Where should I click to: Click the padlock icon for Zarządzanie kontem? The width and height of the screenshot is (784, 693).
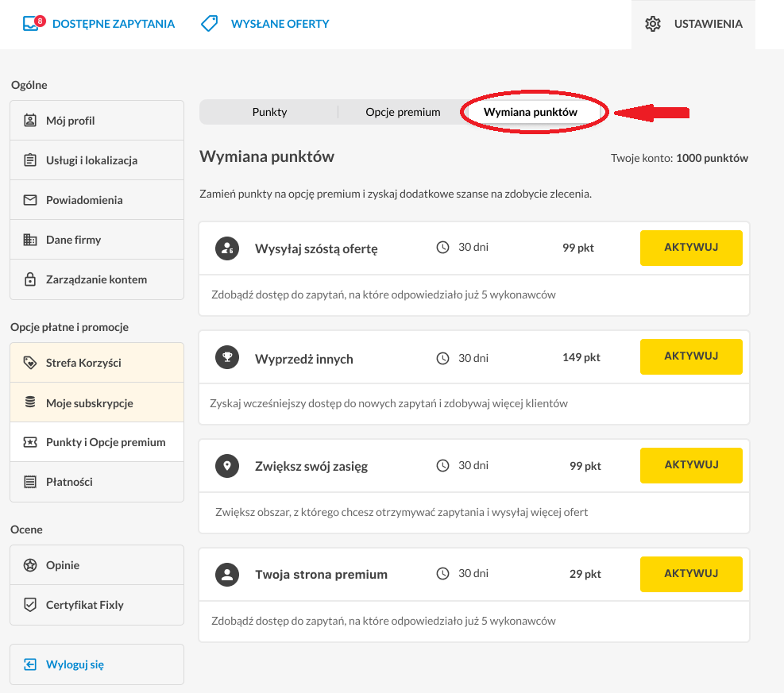click(30, 279)
